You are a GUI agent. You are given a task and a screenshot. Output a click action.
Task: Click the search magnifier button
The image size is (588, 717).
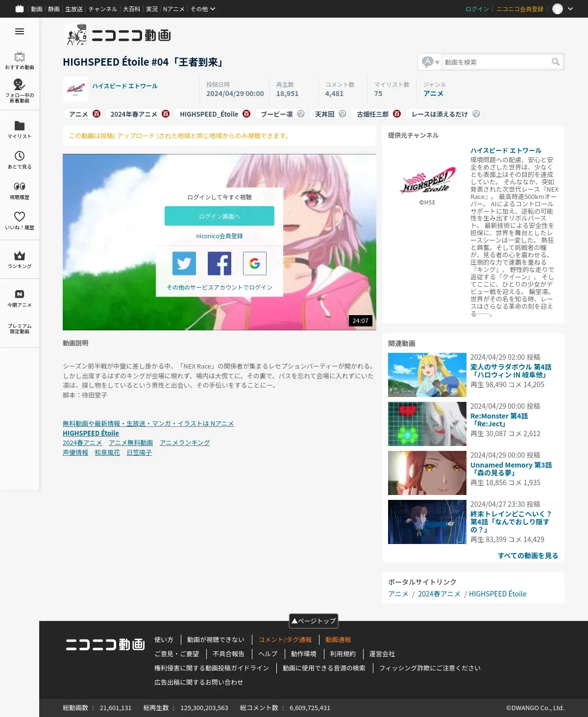coord(555,62)
